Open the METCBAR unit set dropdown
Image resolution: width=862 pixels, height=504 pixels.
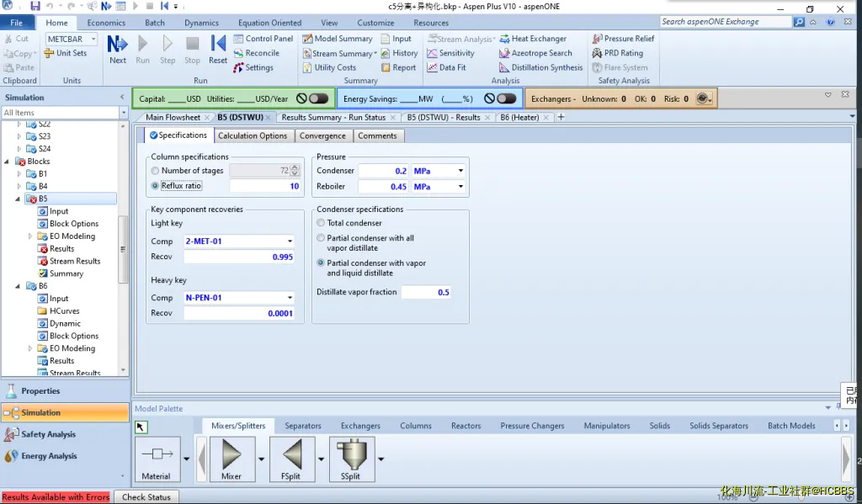[x=93, y=39]
